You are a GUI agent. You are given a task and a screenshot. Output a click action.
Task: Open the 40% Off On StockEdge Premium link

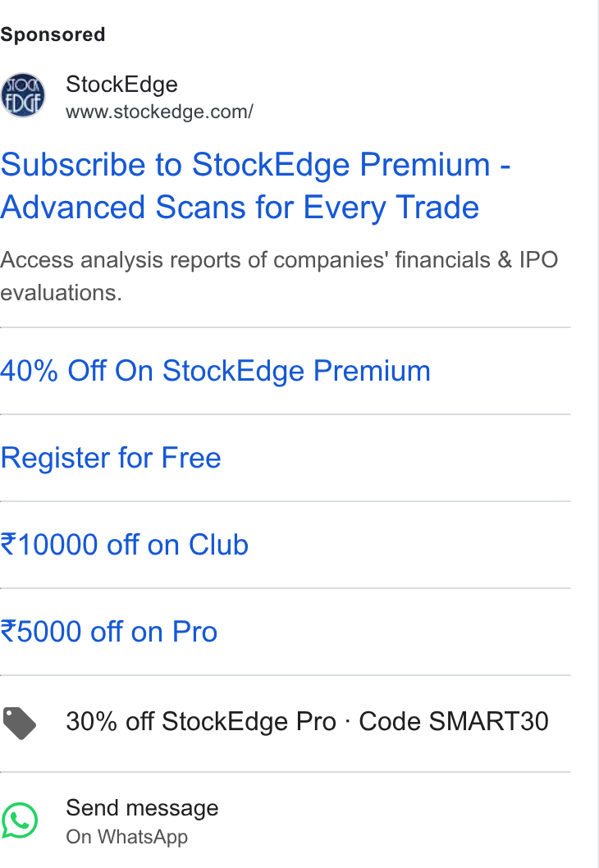point(215,370)
